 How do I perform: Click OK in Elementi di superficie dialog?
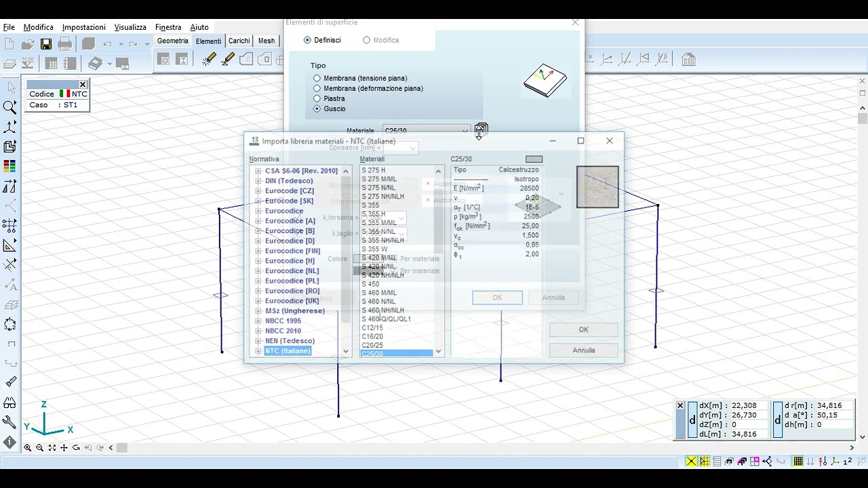tap(497, 298)
